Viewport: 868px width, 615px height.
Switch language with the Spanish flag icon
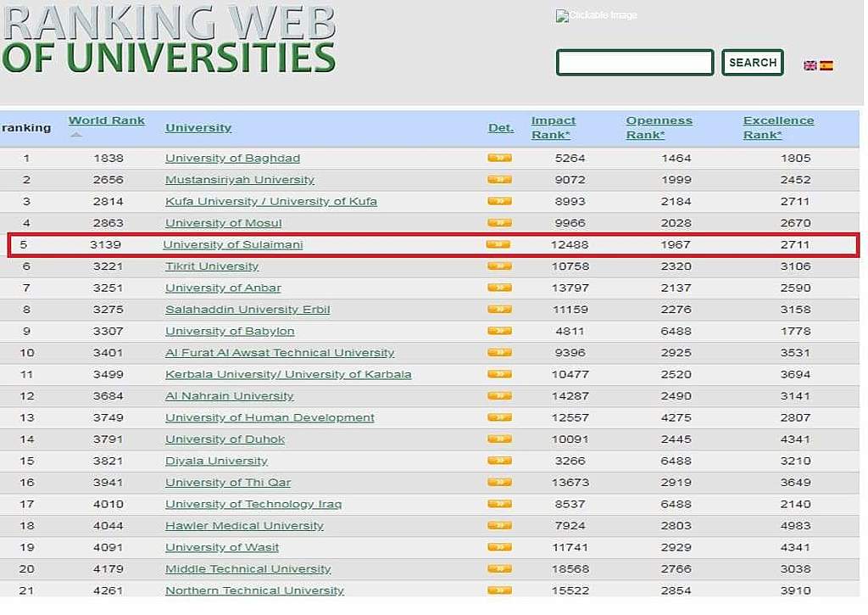click(826, 65)
